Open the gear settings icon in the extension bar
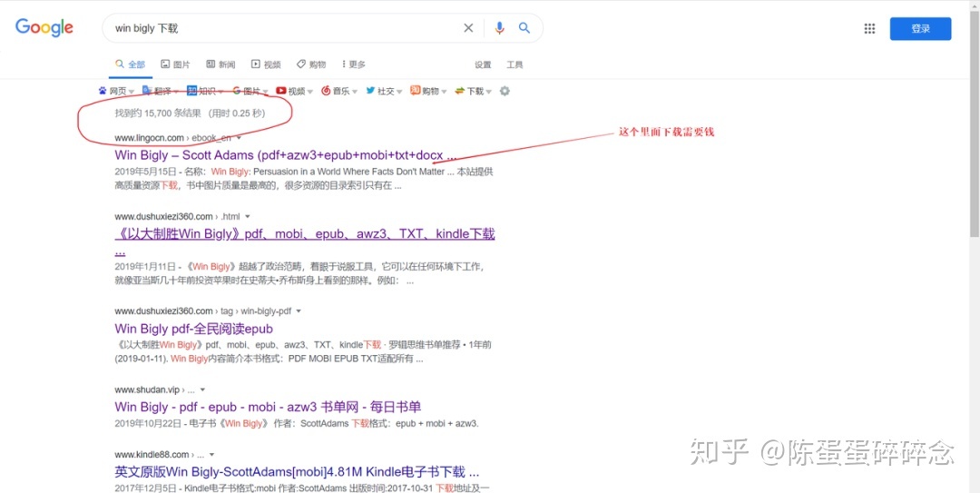This screenshot has height=493, width=980. 505,91
